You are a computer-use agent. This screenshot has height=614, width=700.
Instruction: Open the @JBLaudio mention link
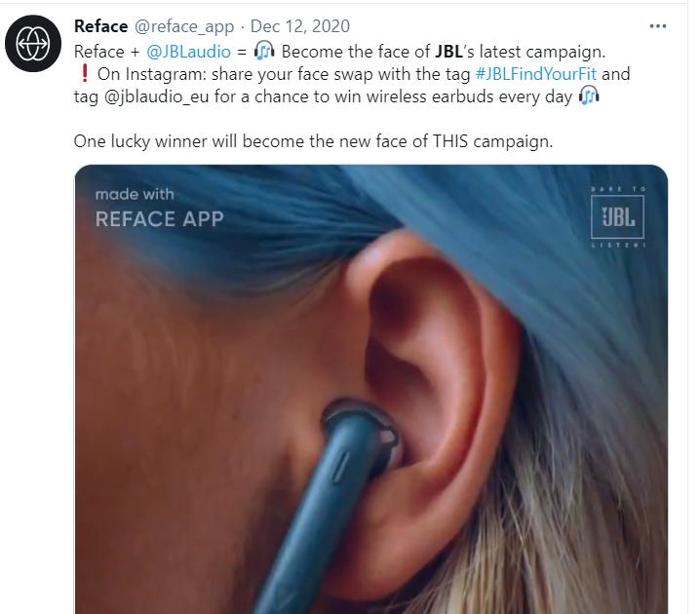[x=188, y=52]
